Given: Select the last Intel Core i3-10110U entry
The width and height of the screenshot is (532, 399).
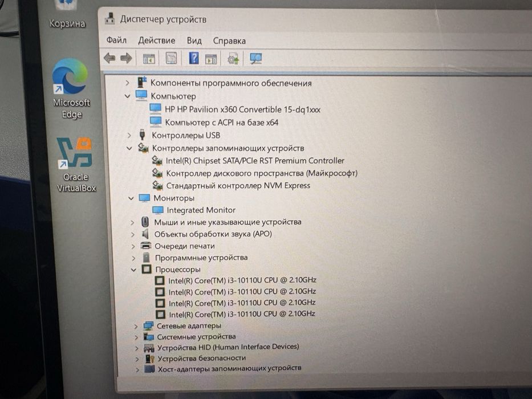Looking at the screenshot, I should click(x=242, y=314).
